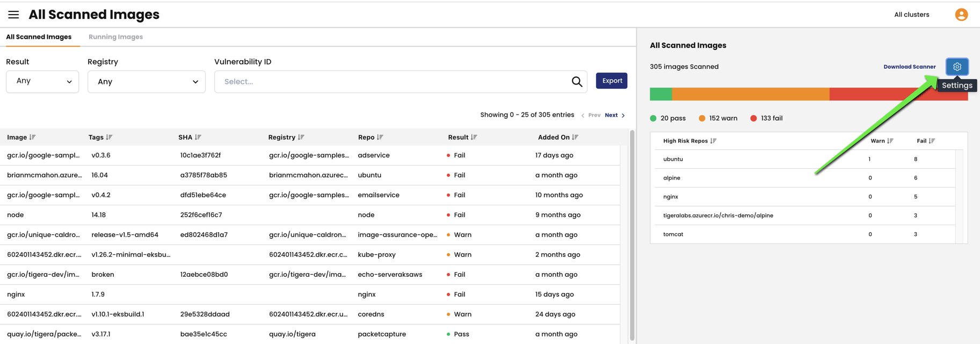Open row tagged release-v1.5-amd64
This screenshot has width=980, height=344.
pyautogui.click(x=310, y=235)
